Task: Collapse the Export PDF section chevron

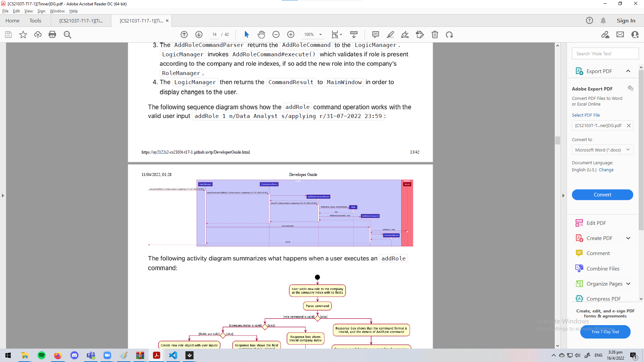Action: click(x=628, y=71)
